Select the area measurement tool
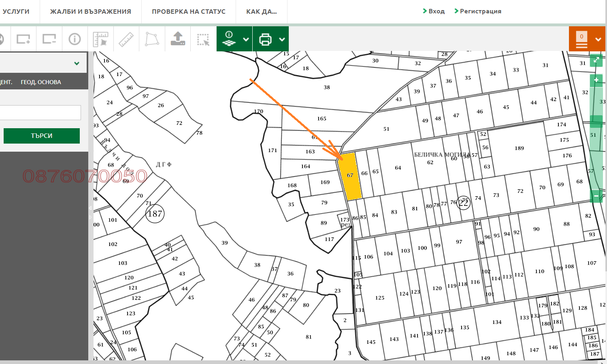Image resolution: width=607 pixels, height=364 pixels. pos(100,39)
